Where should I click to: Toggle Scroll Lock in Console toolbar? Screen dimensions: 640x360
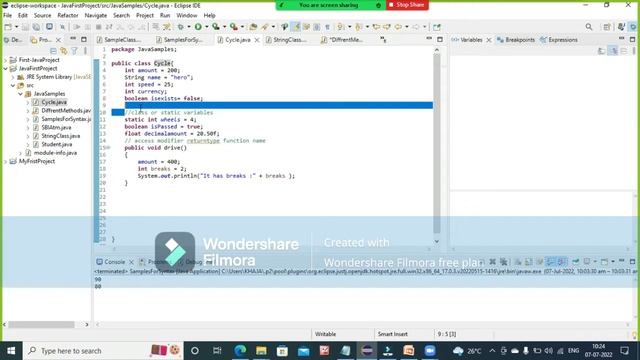tap(529, 262)
